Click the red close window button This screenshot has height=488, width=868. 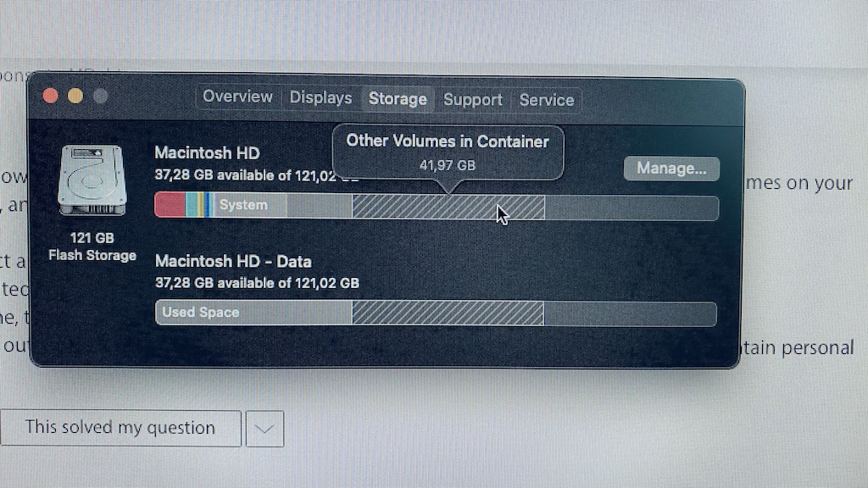(50, 96)
